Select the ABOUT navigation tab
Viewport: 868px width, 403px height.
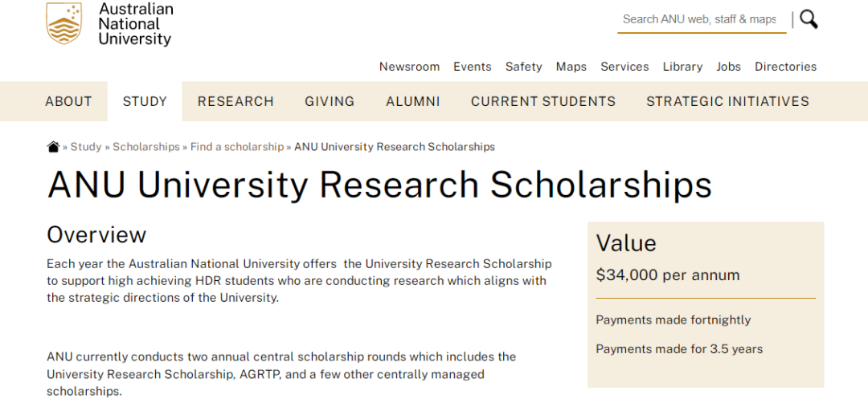tap(68, 101)
